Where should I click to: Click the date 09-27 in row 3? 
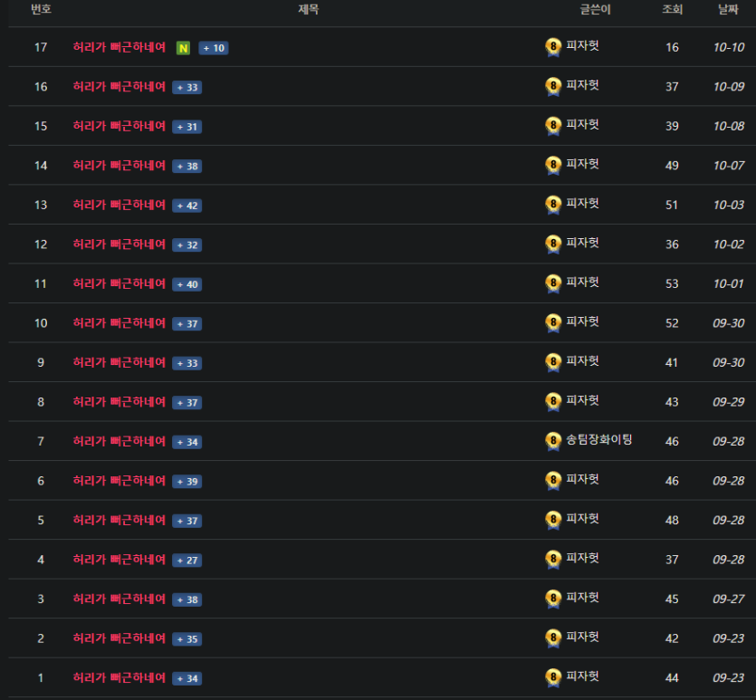(x=729, y=599)
